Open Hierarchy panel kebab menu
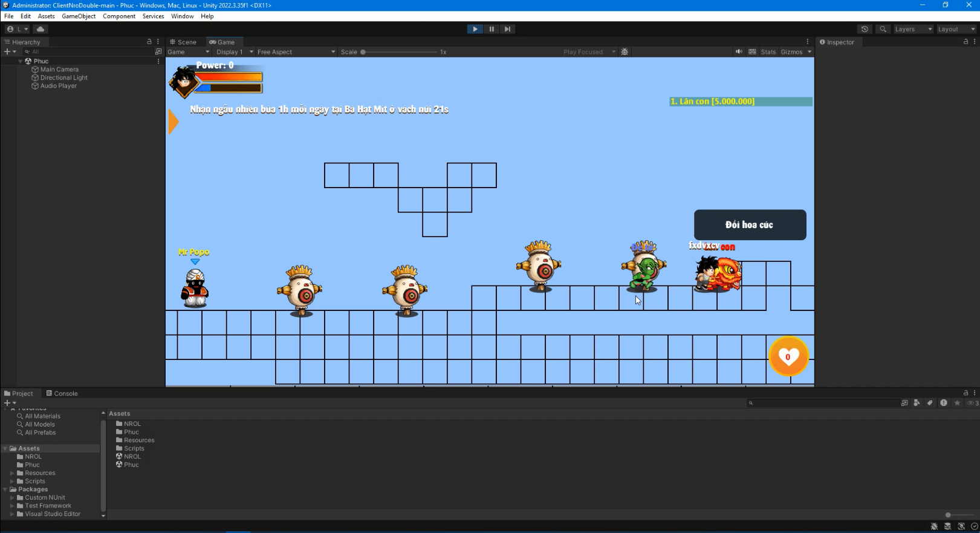Image resolution: width=980 pixels, height=533 pixels. 158,42
